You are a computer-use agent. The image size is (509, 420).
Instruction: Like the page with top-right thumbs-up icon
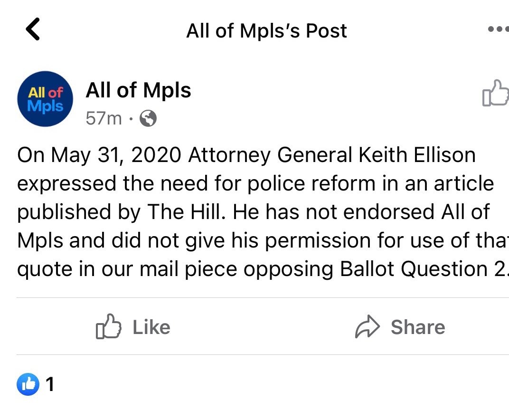coord(495,93)
